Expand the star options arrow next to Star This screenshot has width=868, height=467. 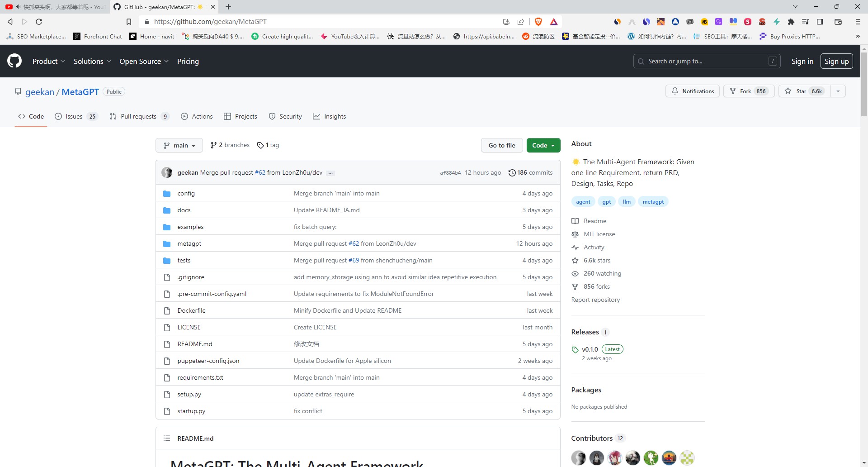pos(839,91)
